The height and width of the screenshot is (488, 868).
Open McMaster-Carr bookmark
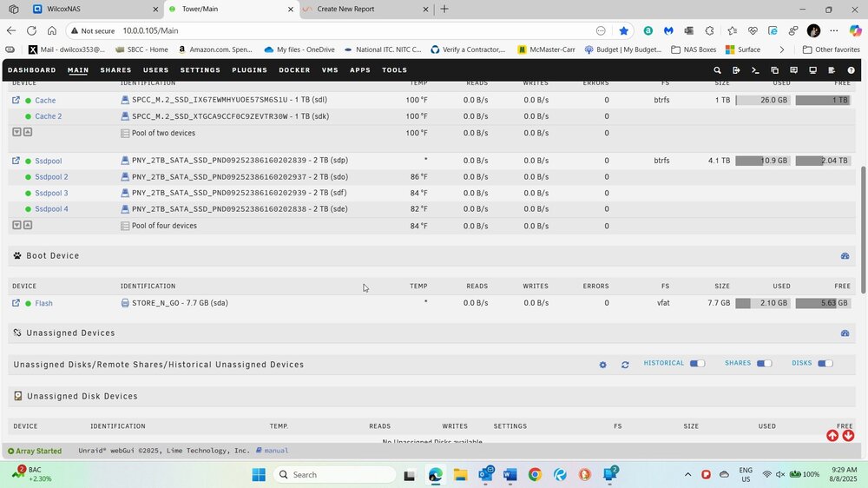[x=546, y=49]
